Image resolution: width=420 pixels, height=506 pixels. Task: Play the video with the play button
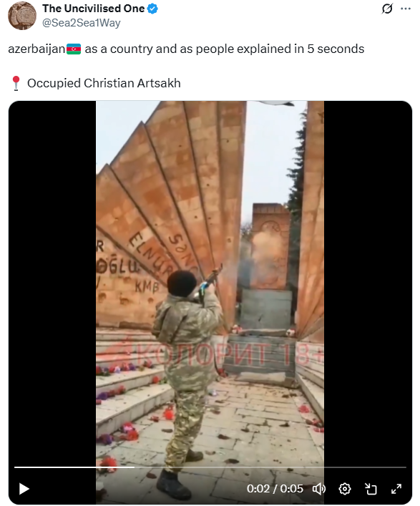coord(24,489)
